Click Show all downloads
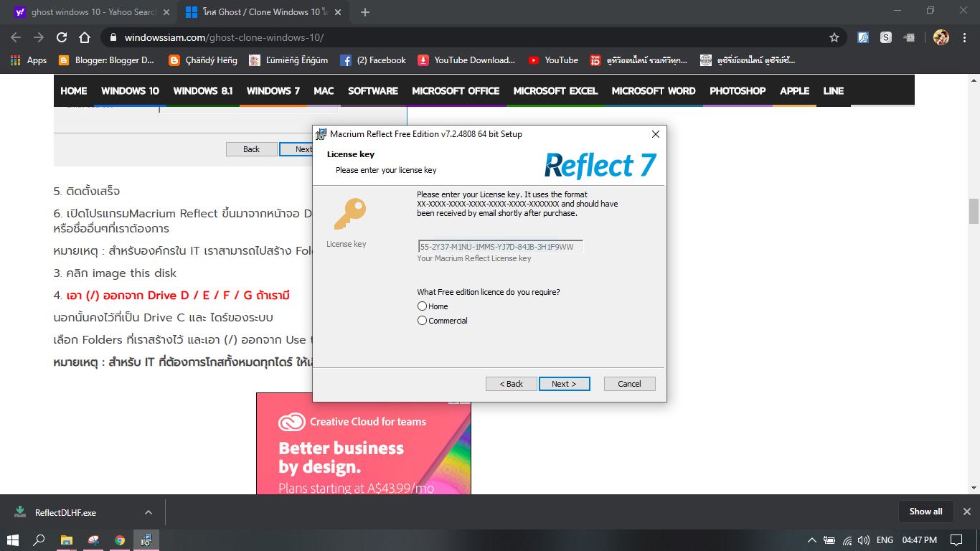Screen dimensions: 980x551 click(925, 512)
